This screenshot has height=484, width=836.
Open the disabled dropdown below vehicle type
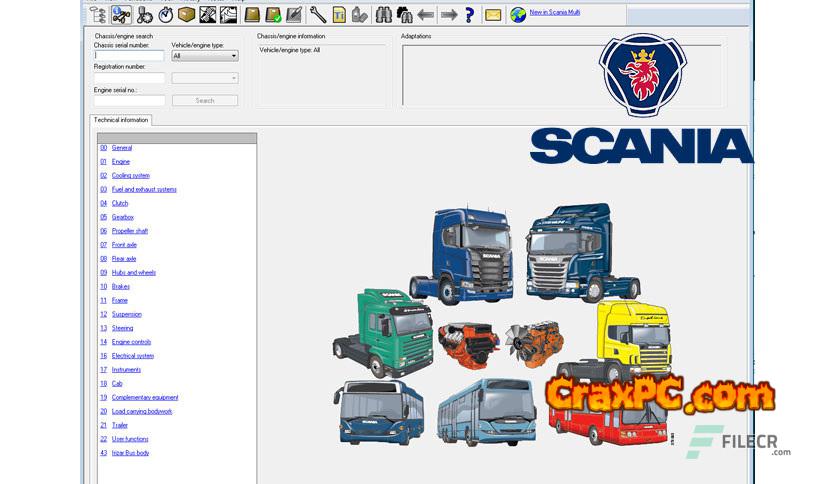204,78
